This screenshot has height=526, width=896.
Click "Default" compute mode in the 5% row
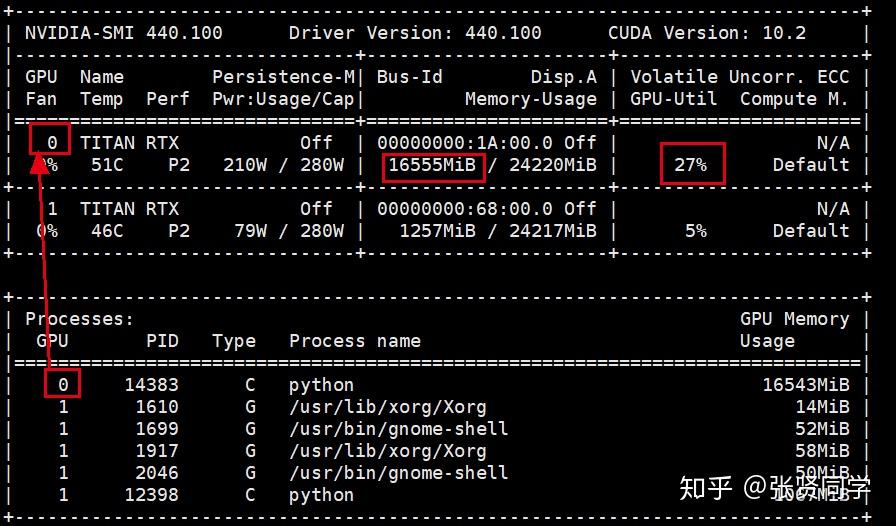point(811,231)
